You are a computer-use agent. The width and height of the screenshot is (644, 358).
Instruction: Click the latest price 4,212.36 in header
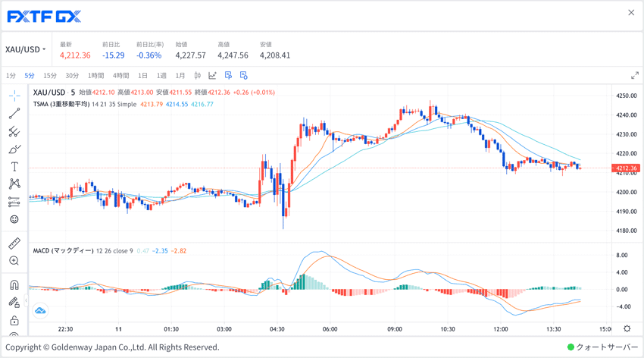75,55
